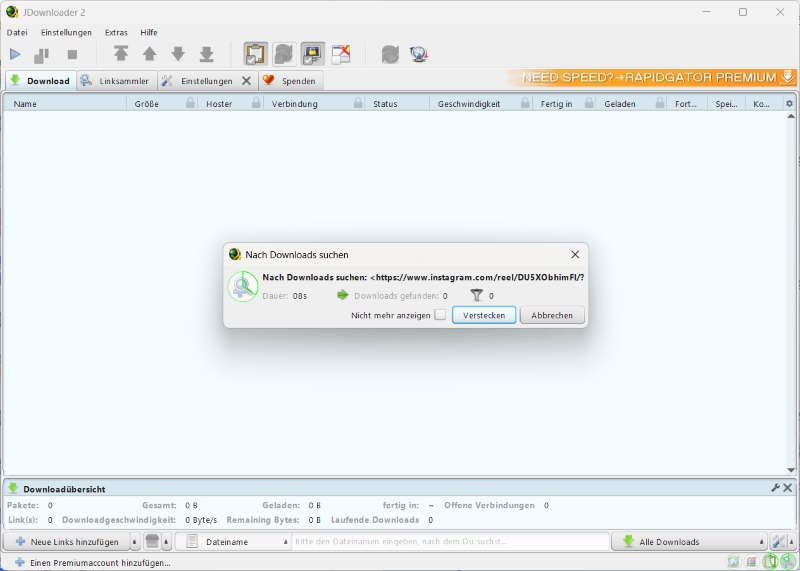Click second status bar icon at bottom right
This screenshot has height=571, width=800.
pyautogui.click(x=752, y=562)
